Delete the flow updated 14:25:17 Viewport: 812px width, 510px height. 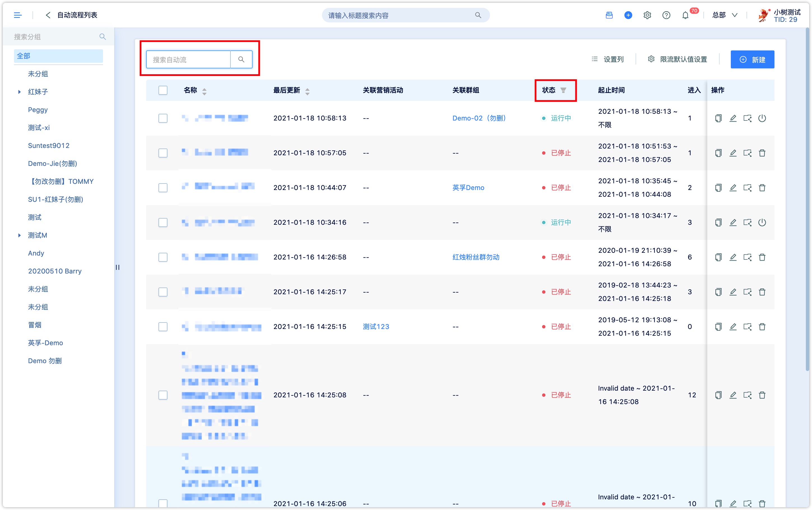762,292
